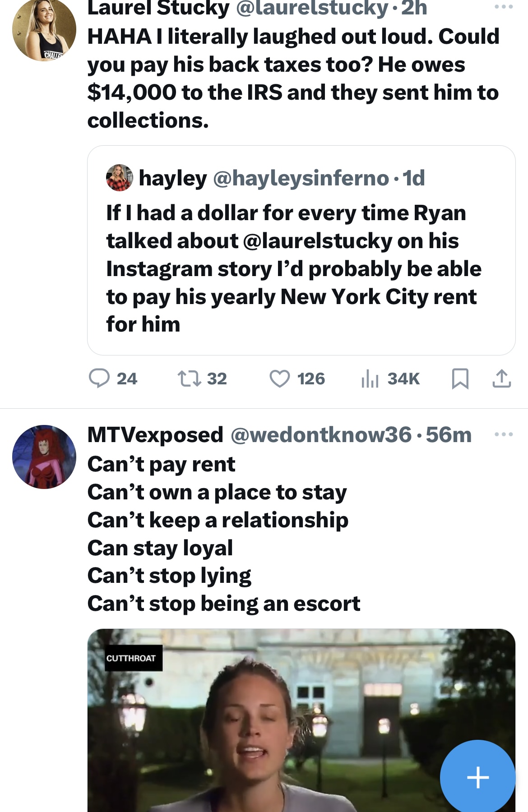View analytics showing 34K views

click(x=390, y=378)
